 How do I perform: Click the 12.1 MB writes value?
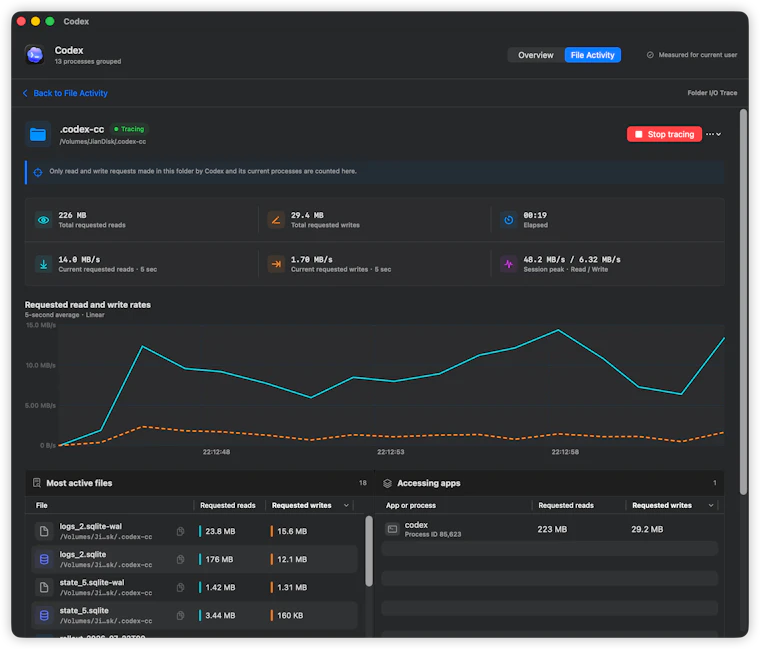coord(292,559)
